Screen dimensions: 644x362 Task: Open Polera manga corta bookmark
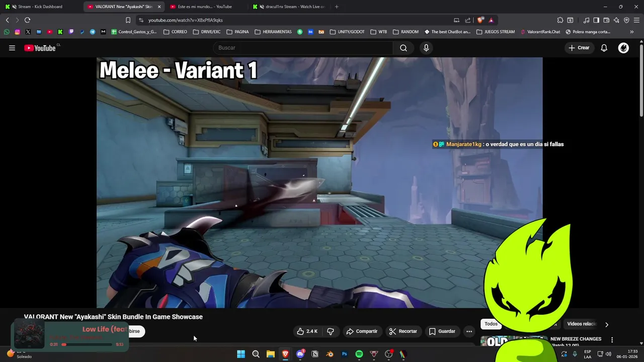pos(588,32)
